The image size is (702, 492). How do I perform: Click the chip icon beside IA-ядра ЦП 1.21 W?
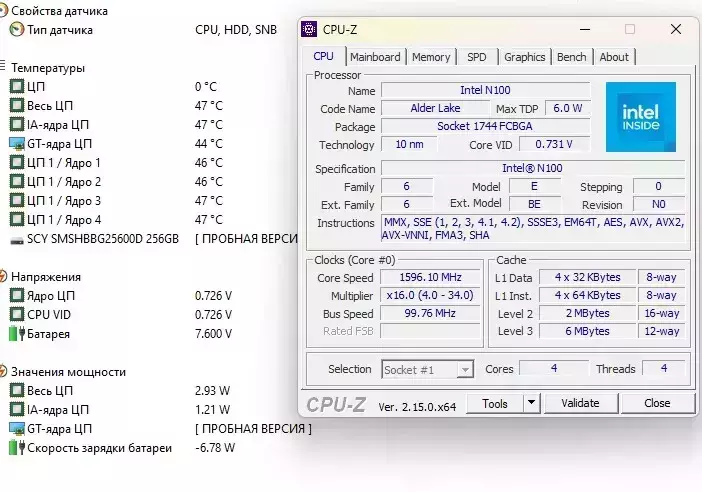click(17, 410)
